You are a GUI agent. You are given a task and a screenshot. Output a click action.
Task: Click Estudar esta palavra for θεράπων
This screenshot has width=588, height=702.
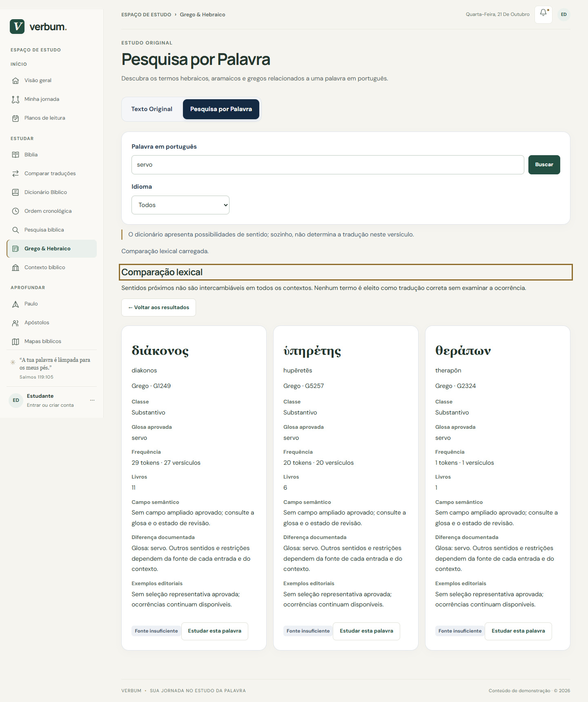pos(518,631)
